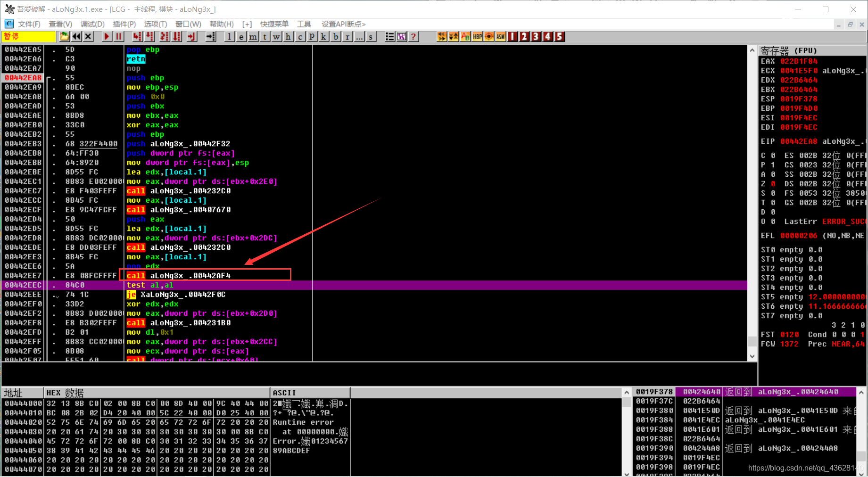Click the options list toolbar icon
Image resolution: width=868 pixels, height=477 pixels.
[x=390, y=37]
